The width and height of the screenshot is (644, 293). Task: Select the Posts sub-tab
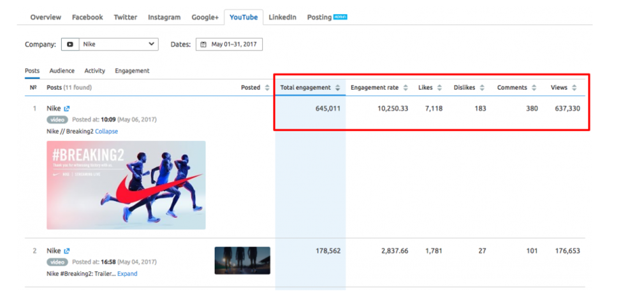[x=32, y=71]
